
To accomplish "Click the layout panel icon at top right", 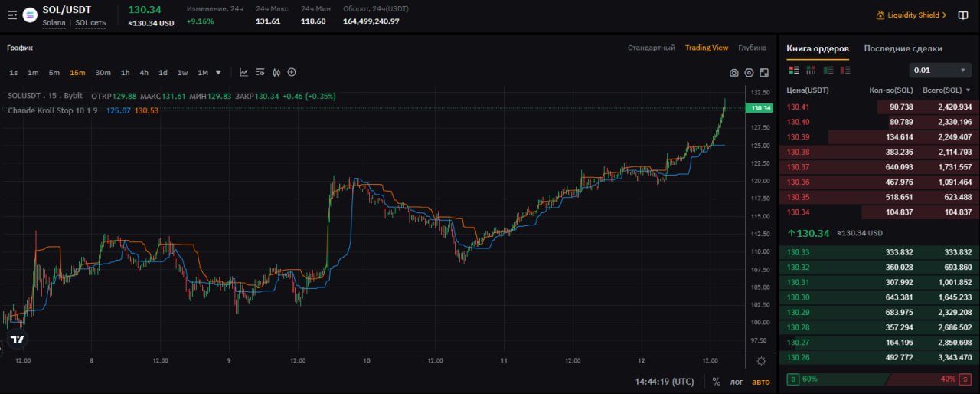I will pyautogui.click(x=963, y=15).
